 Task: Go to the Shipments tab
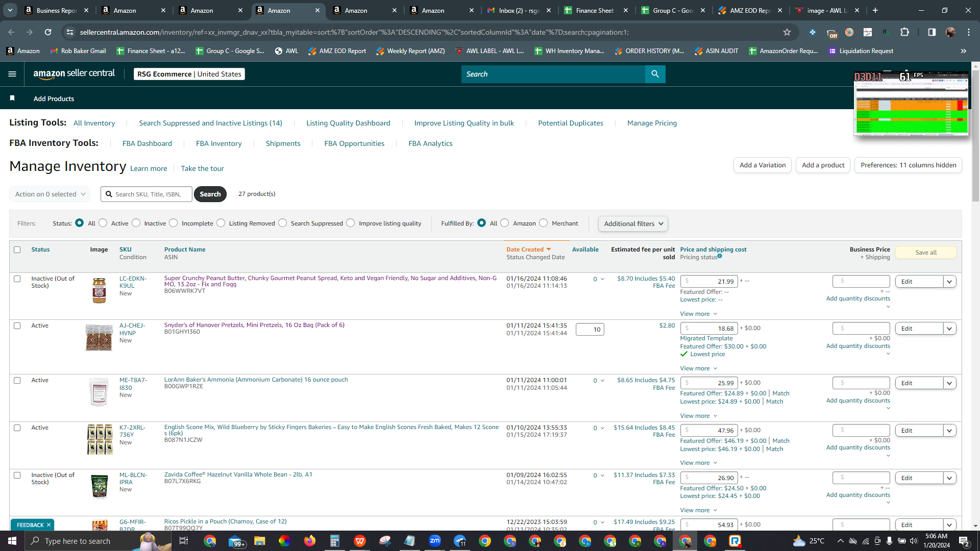[283, 143]
